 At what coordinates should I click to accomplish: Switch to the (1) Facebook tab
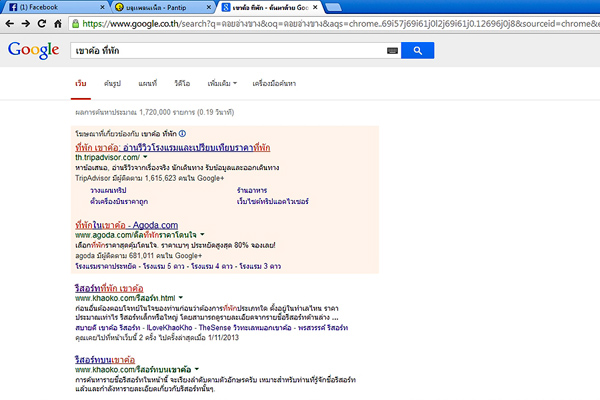[55, 7]
